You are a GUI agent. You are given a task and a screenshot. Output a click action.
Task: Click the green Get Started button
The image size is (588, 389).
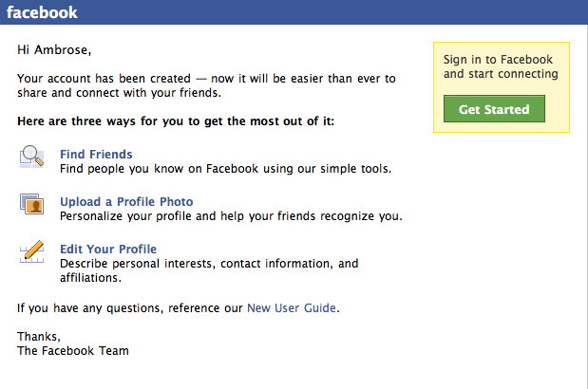(x=494, y=108)
